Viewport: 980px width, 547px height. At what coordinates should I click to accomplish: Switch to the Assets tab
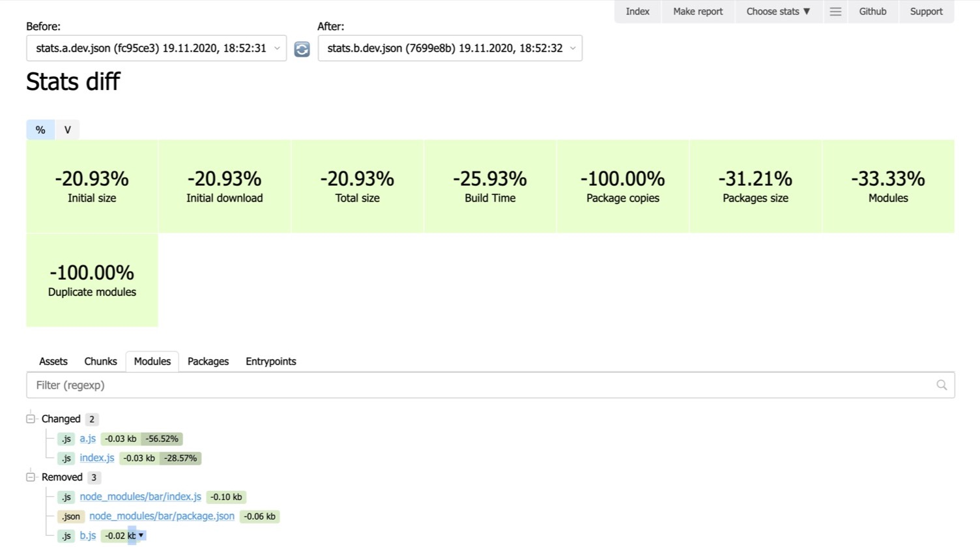pos(53,361)
